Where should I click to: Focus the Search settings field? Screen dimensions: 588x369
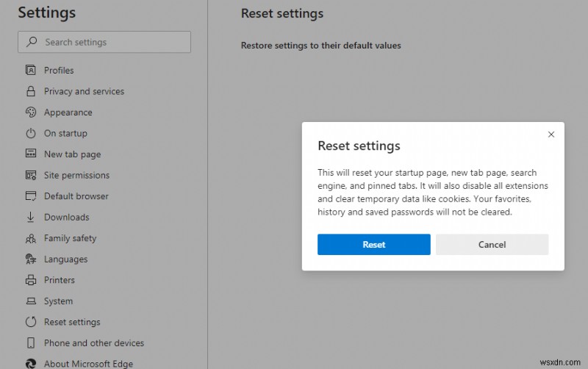click(x=104, y=42)
